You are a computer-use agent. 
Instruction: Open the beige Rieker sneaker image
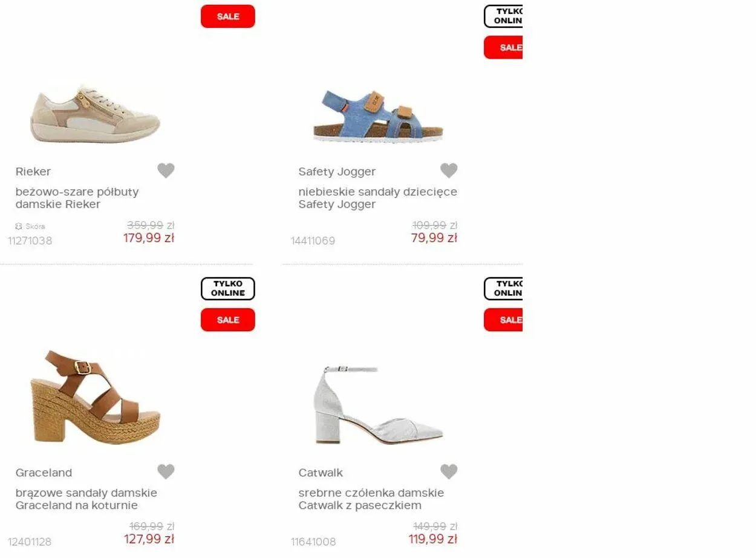point(96,114)
